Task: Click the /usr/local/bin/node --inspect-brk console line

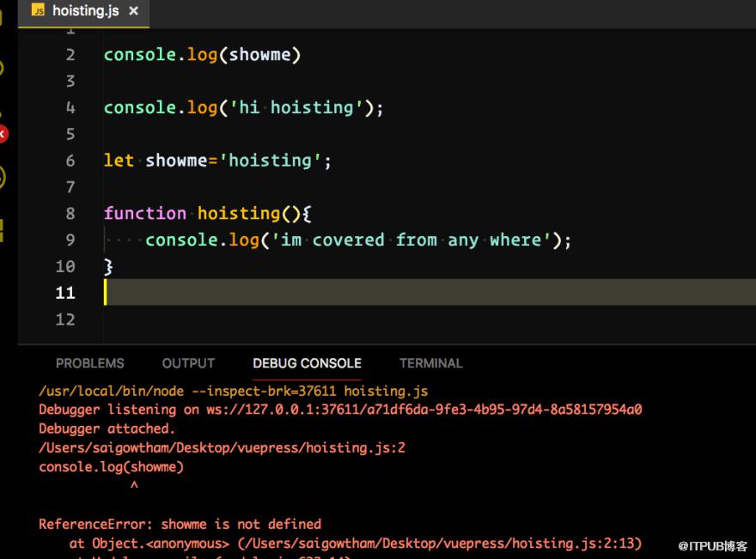Action: tap(234, 391)
